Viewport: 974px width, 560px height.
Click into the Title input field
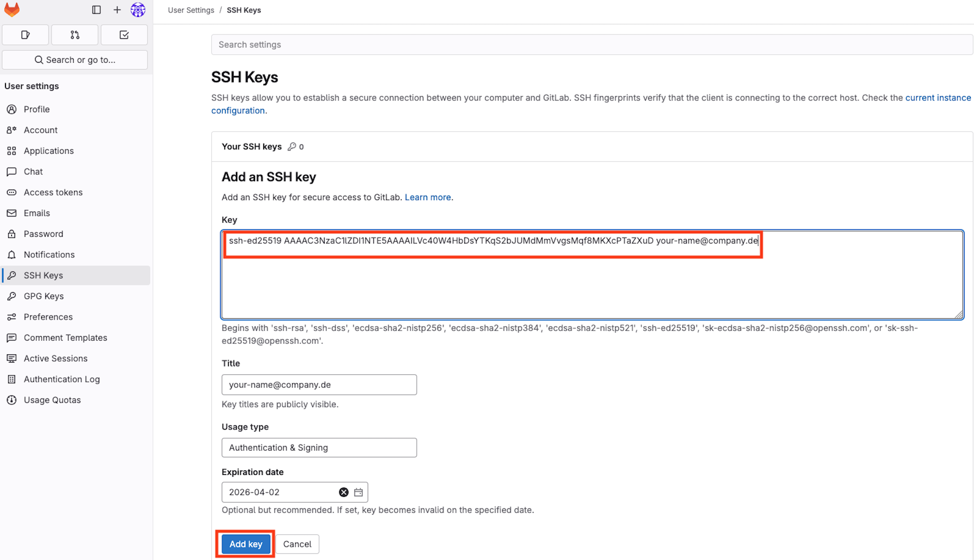[319, 385]
